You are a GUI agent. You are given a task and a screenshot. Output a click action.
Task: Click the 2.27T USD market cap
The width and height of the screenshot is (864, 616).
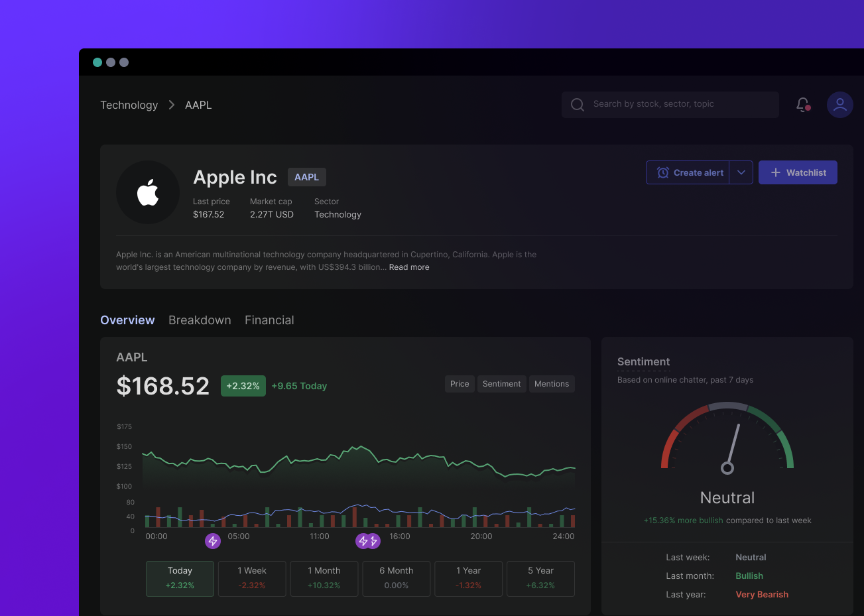272,215
